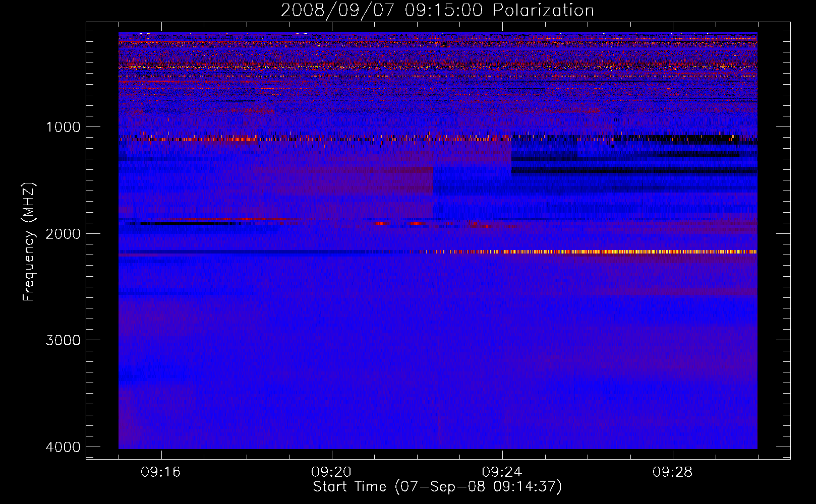816x504 pixels.
Task: Click the 3000 frequency tick label
Action: point(63,340)
